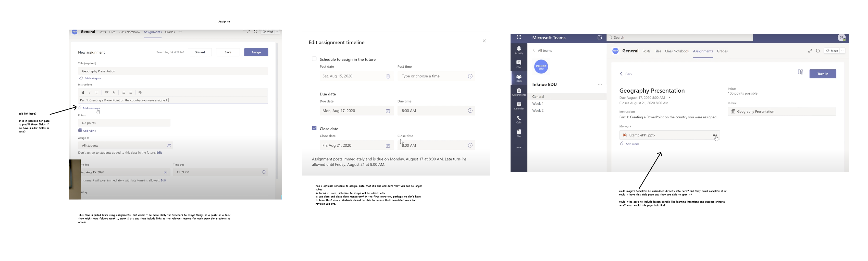Switch to Grades tab in student view
868x261 pixels.
(722, 51)
